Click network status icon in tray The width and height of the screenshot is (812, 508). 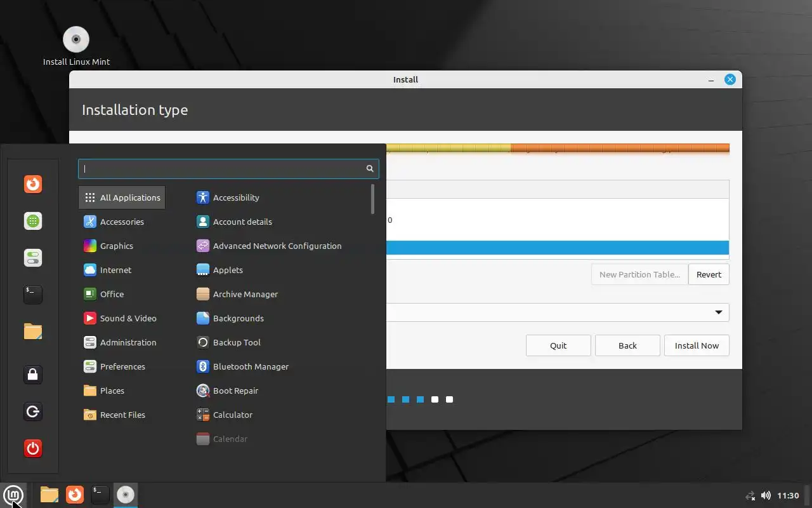click(750, 495)
